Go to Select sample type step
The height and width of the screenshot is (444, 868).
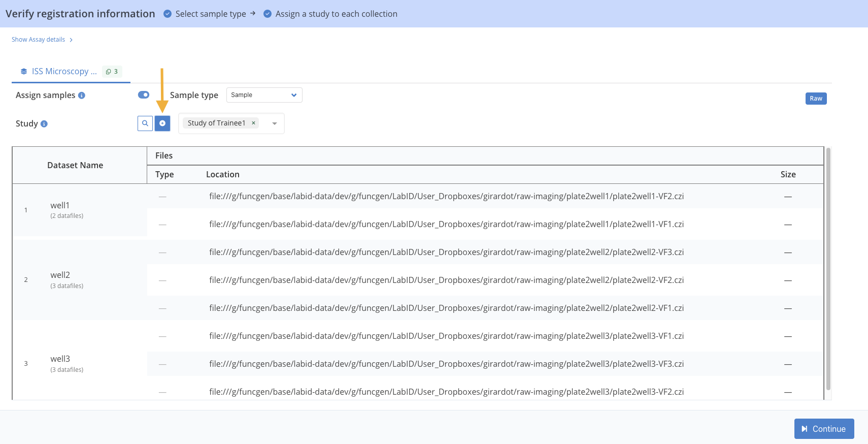pyautogui.click(x=211, y=14)
